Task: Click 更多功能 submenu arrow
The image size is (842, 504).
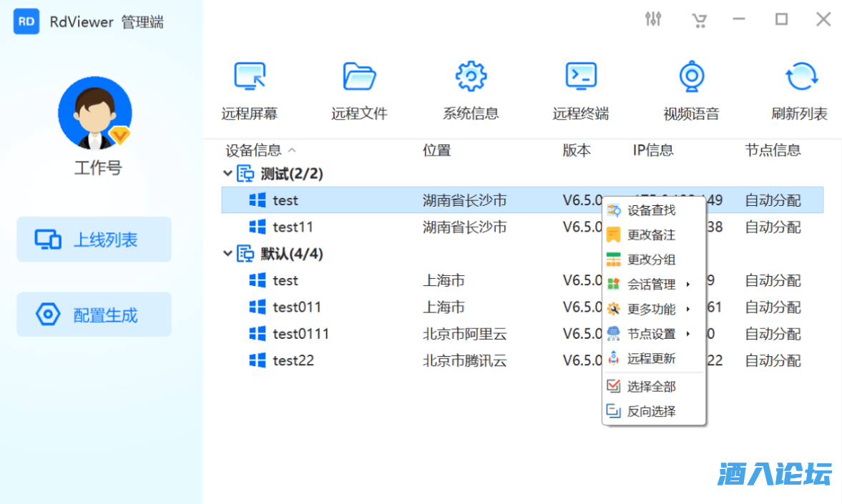Action: tap(688, 309)
